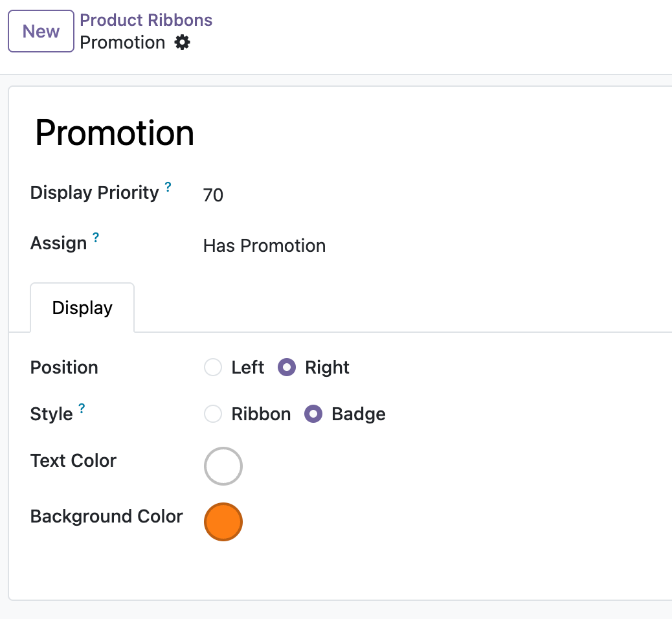Go back to Product Ribbons breadcrumb
The height and width of the screenshot is (619, 672).
[x=146, y=20]
